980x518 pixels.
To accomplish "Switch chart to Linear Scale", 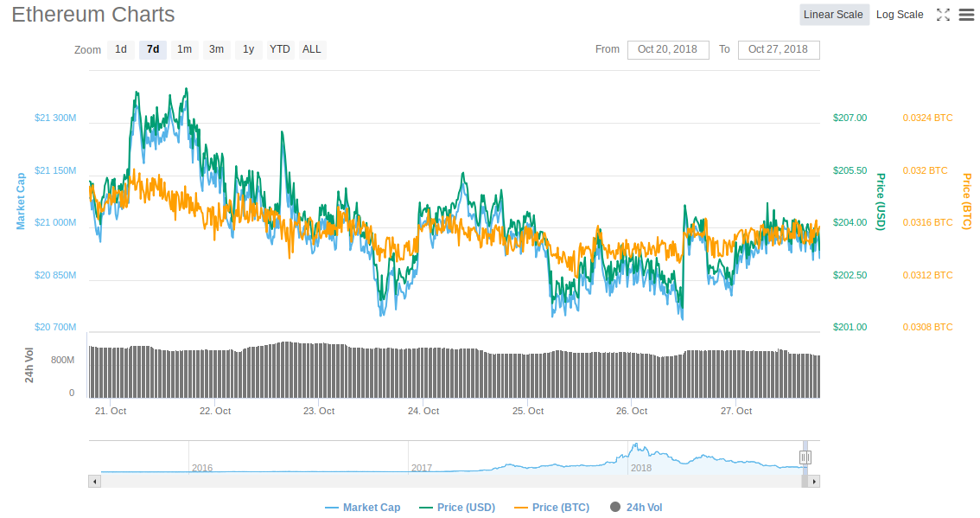I will tap(834, 15).
